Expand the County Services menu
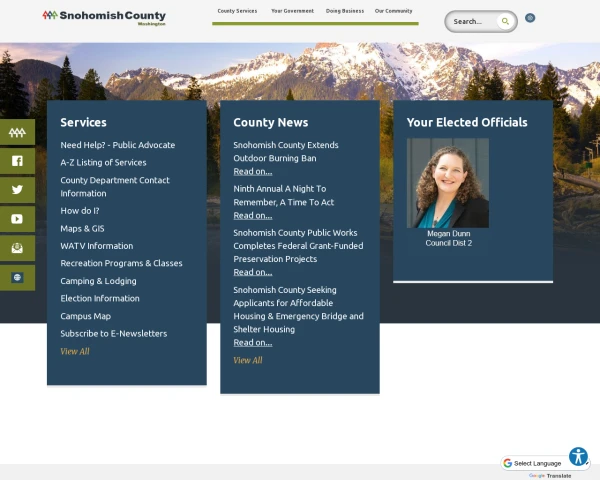This screenshot has height=480, width=600. click(x=237, y=11)
